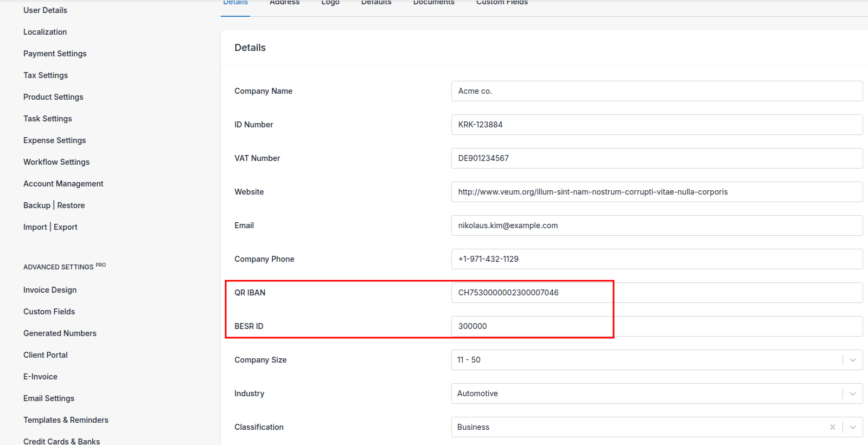The width and height of the screenshot is (868, 445).
Task: Go to Payment Settings in sidebar
Action: pos(55,54)
